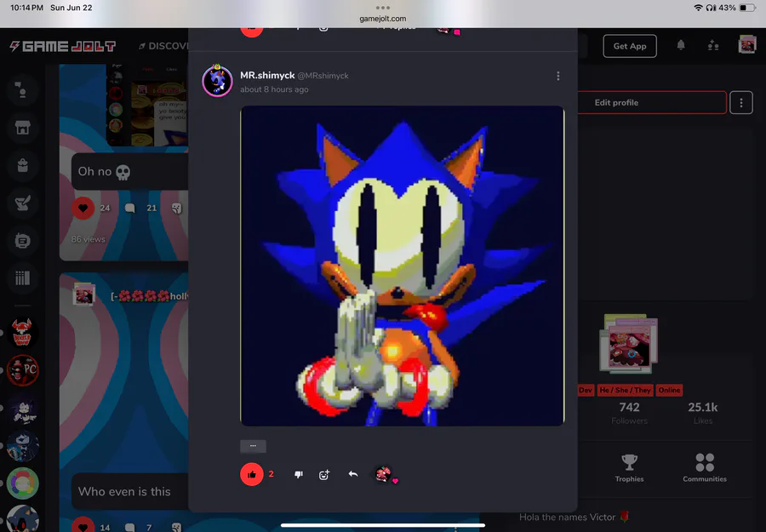
Task: Open the sidebar icon just above the library icon
Action: tap(22, 240)
